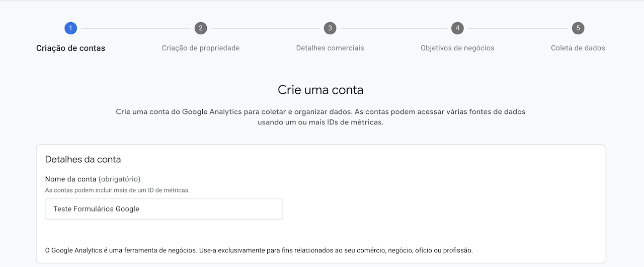Click the Google Analytics account description paragraph

click(x=320, y=117)
